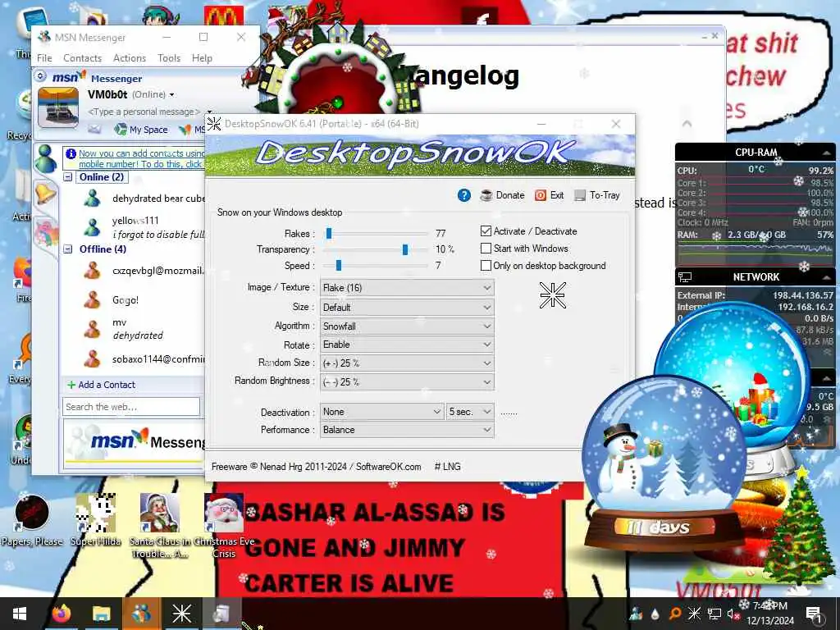
Task: Collapse the Online (2) contact group
Action: tap(68, 177)
